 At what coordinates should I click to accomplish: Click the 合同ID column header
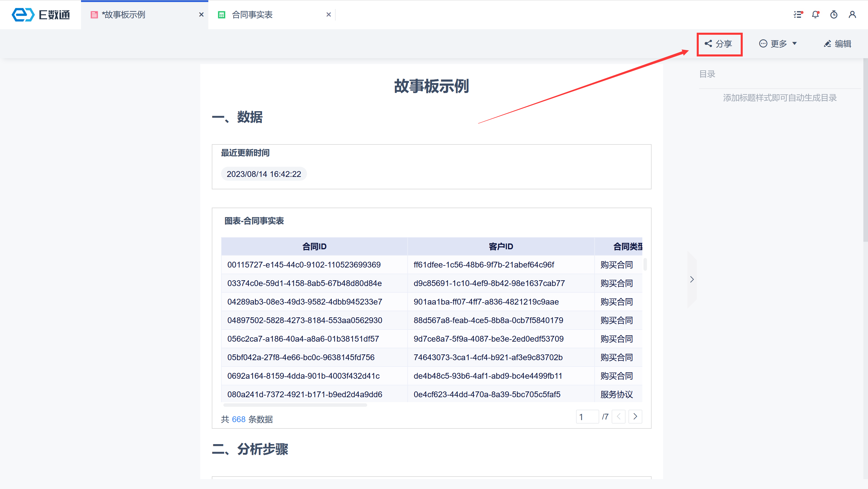point(314,246)
